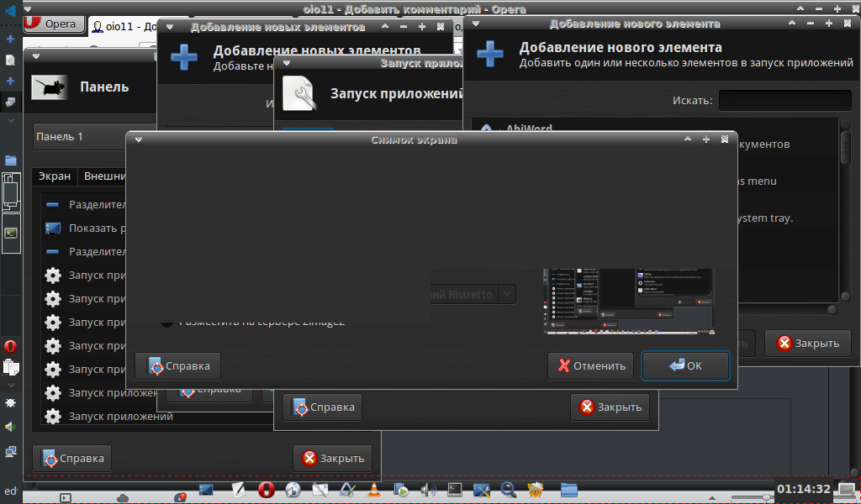This screenshot has height=504, width=861.
Task: Select the oio11 browser tab in Opera
Action: pyautogui.click(x=124, y=26)
